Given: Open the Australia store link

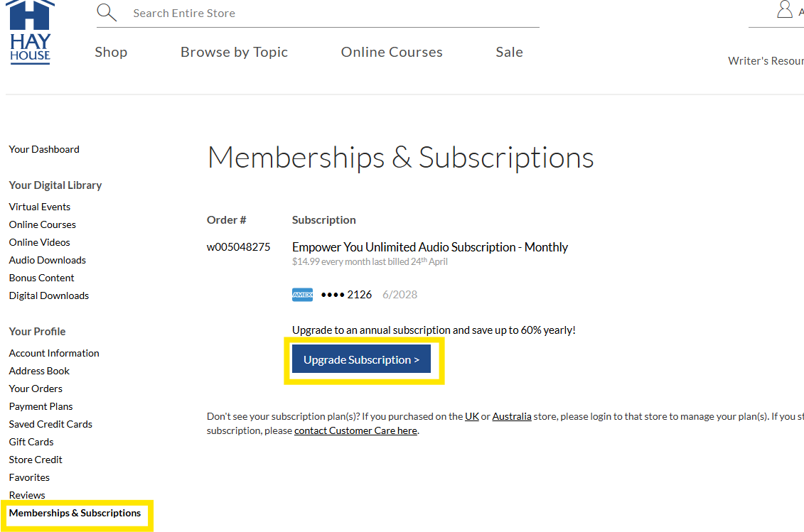Looking at the screenshot, I should [512, 416].
